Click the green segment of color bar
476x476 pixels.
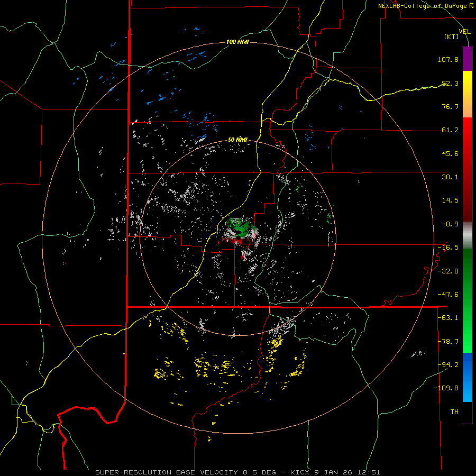[x=467, y=300]
